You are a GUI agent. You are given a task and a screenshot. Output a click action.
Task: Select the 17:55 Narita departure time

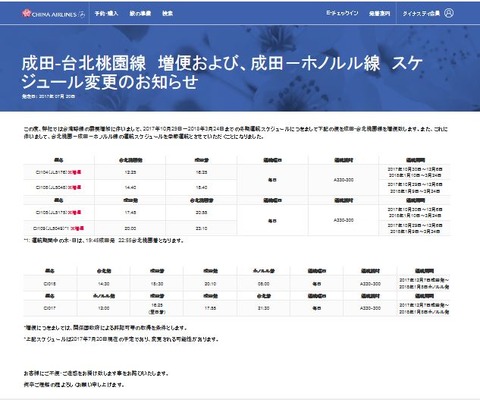coord(210,308)
